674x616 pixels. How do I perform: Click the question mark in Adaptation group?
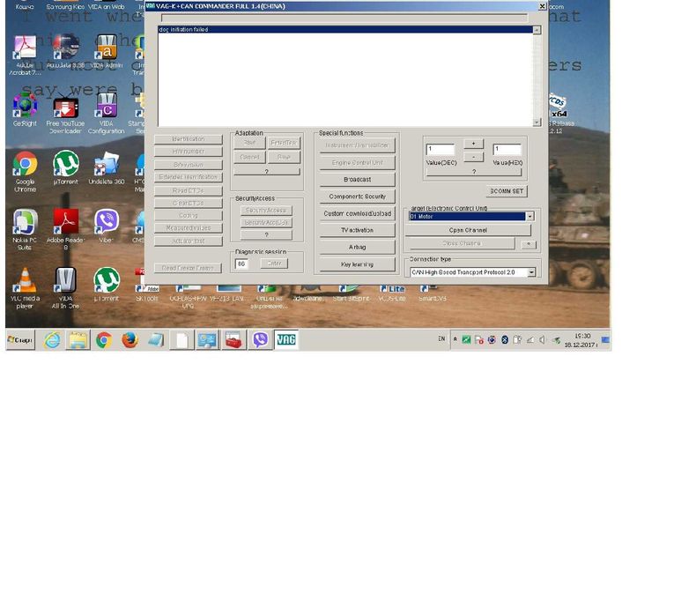266,172
